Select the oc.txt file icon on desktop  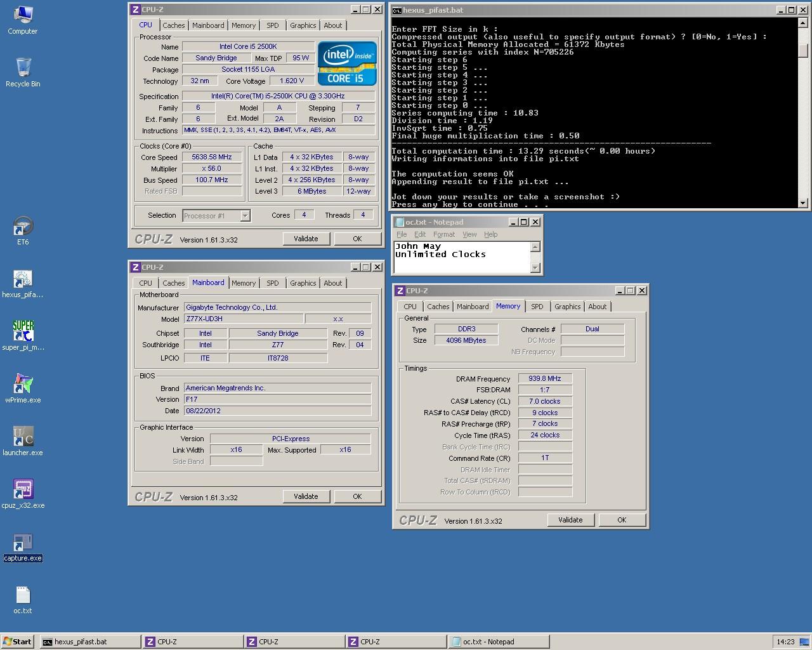[23, 600]
